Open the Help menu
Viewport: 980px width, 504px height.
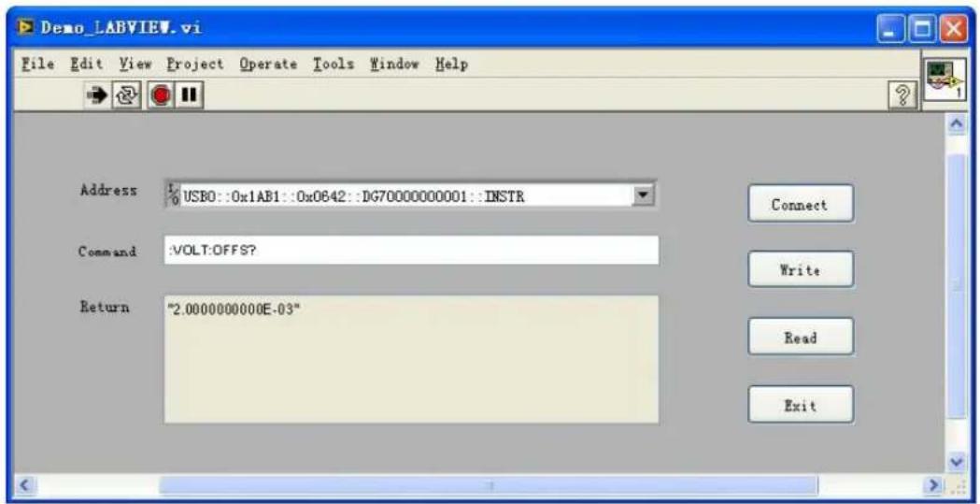[x=452, y=65]
